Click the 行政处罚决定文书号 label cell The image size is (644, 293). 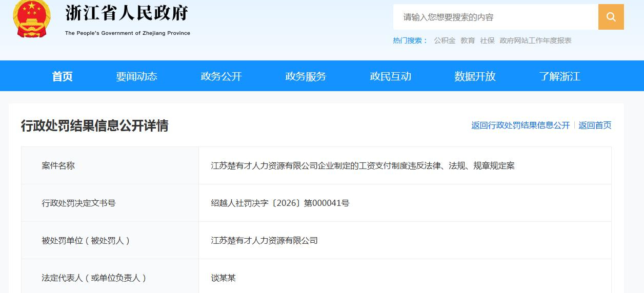(110, 203)
